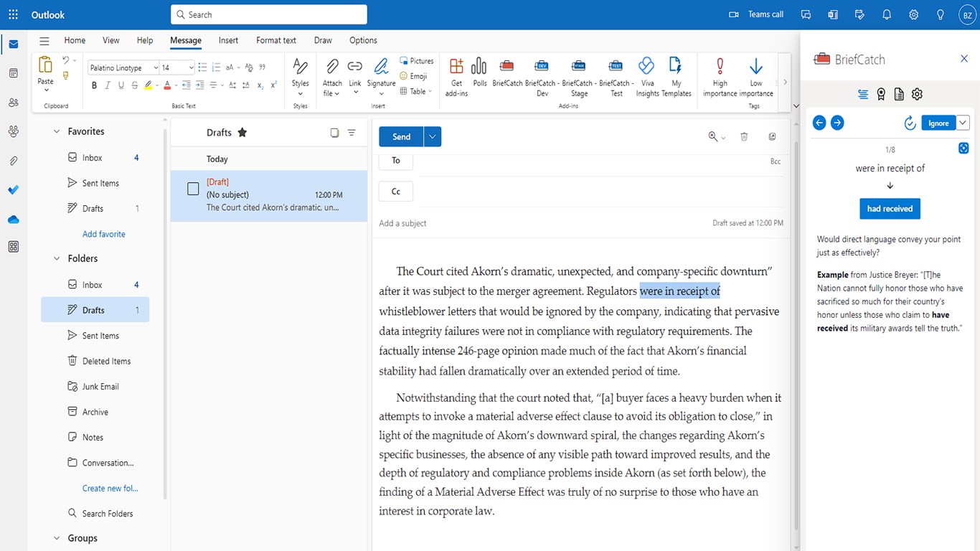This screenshot has width=980, height=551.
Task: Toggle Subscript formatting
Action: (260, 85)
